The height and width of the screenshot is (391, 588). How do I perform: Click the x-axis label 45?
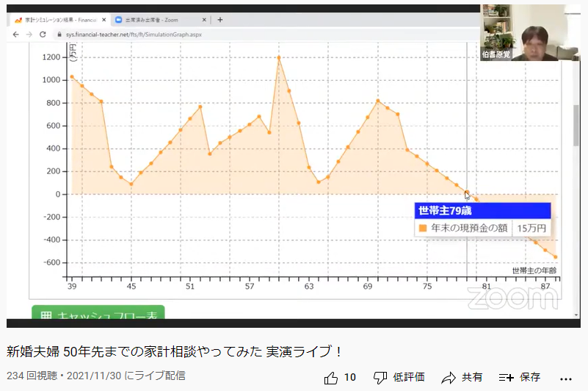point(131,286)
